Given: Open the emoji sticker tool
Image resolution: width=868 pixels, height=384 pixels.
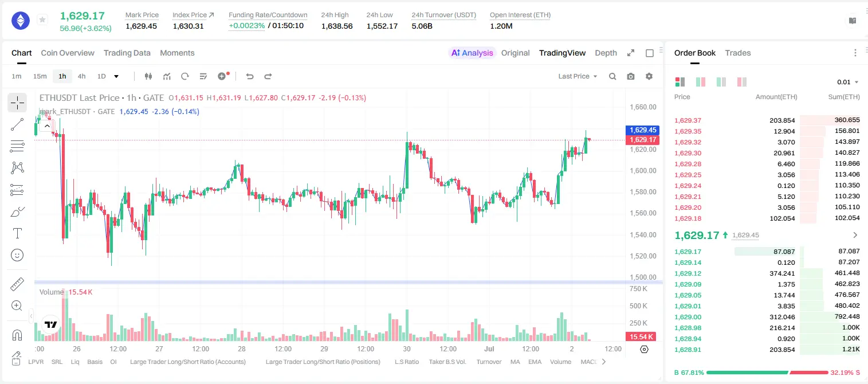Looking at the screenshot, I should 17,255.
